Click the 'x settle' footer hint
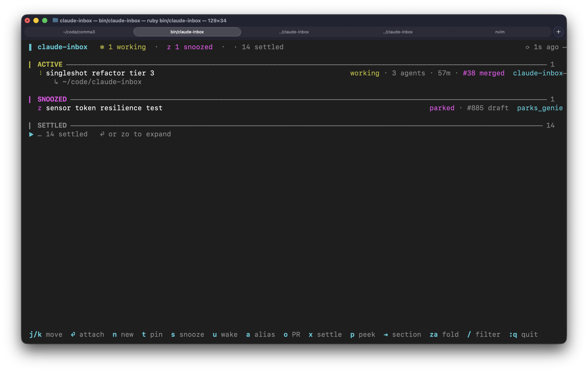Viewport: 588px width, 372px height. tap(325, 335)
